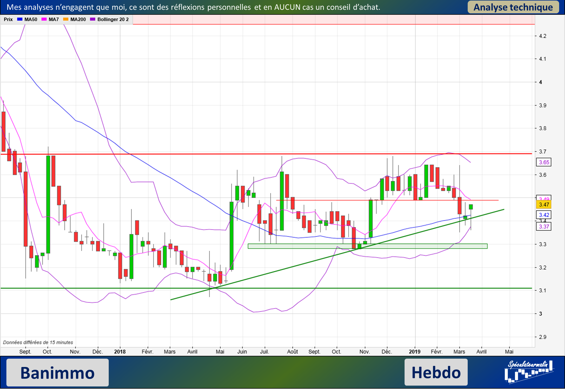Click the Avril 2019 axis label
565x392 pixels.
(482, 352)
